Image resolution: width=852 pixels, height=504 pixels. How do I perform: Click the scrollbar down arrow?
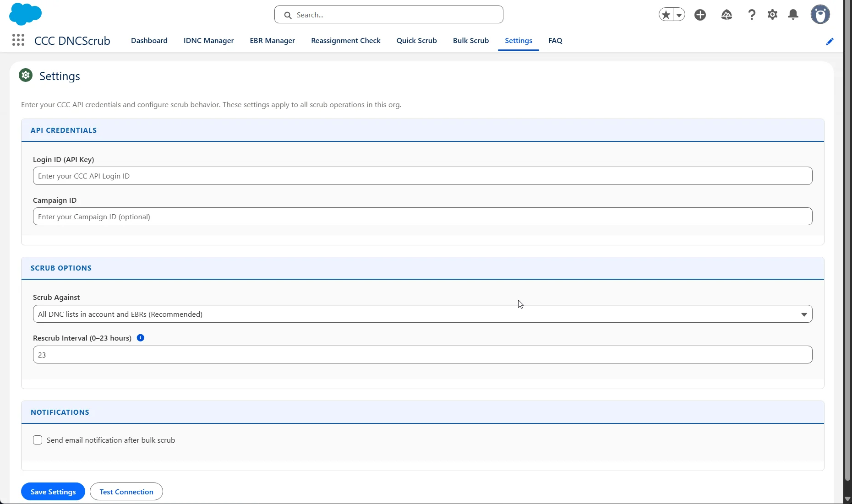pyautogui.click(x=847, y=499)
